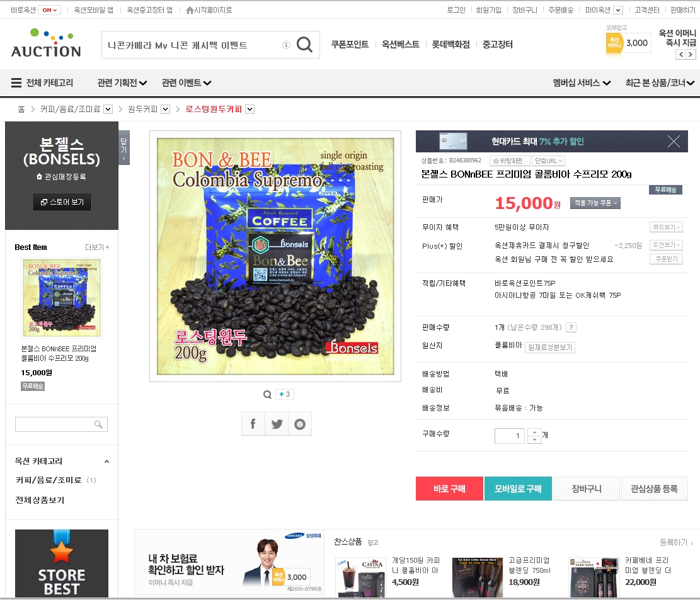The image size is (700, 600).
Task: Open 최근 본 상품/코너 menu
Action: 660,82
